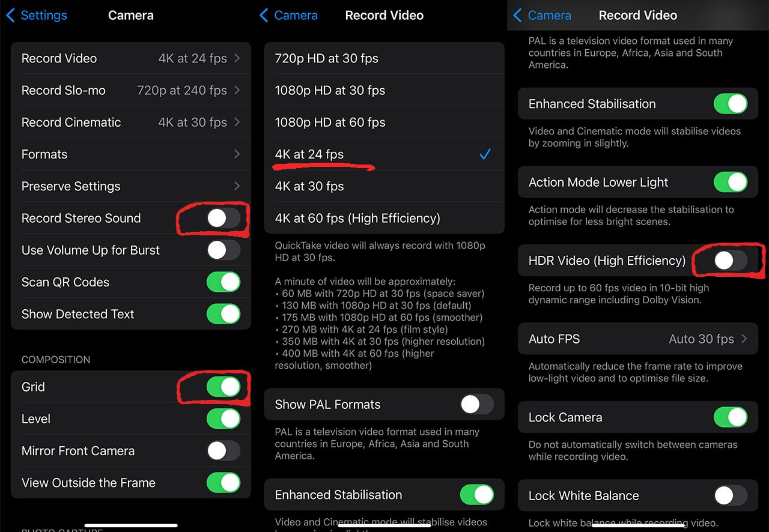This screenshot has width=769, height=532.
Task: Disable the Lock Camera toggle
Action: pos(731,417)
